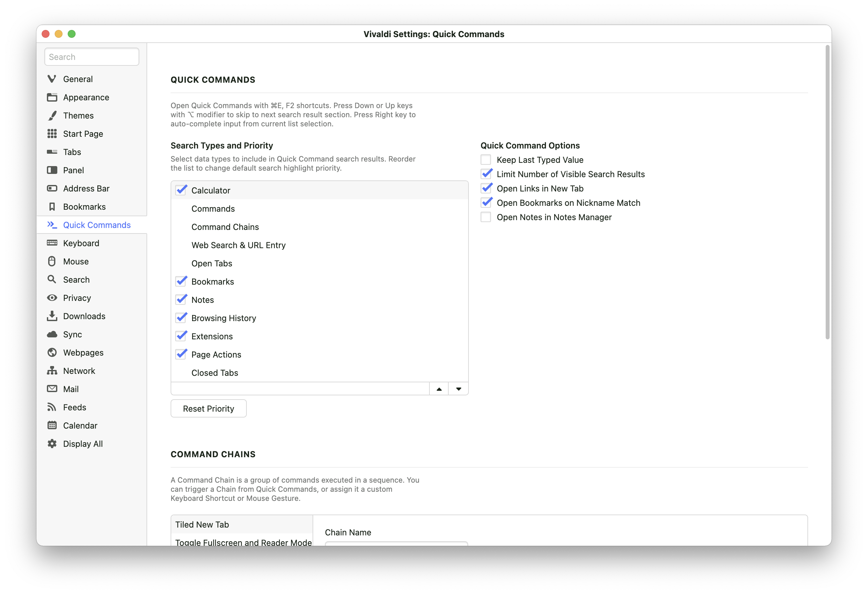Viewport: 868px width, 594px height.
Task: Select the Web Search & URL Entry row
Action: click(x=319, y=245)
